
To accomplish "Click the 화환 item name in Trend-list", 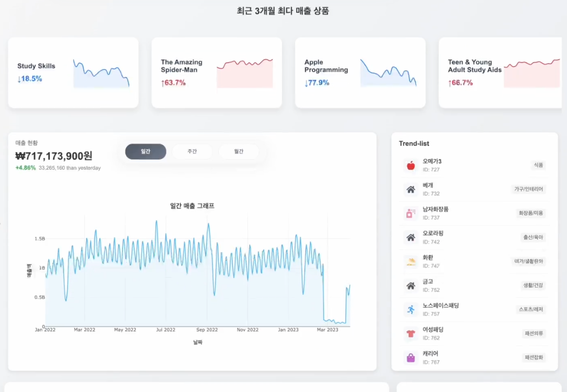I will [428, 257].
